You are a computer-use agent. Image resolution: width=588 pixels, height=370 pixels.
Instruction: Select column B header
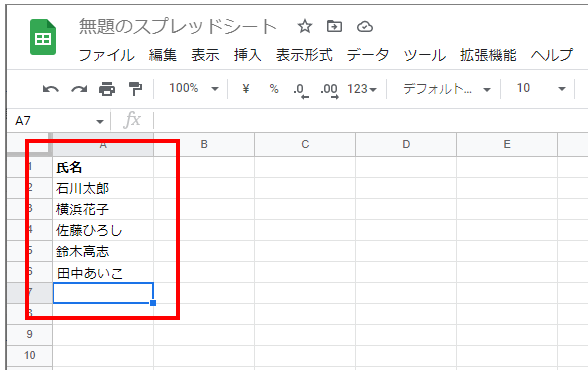pos(204,144)
